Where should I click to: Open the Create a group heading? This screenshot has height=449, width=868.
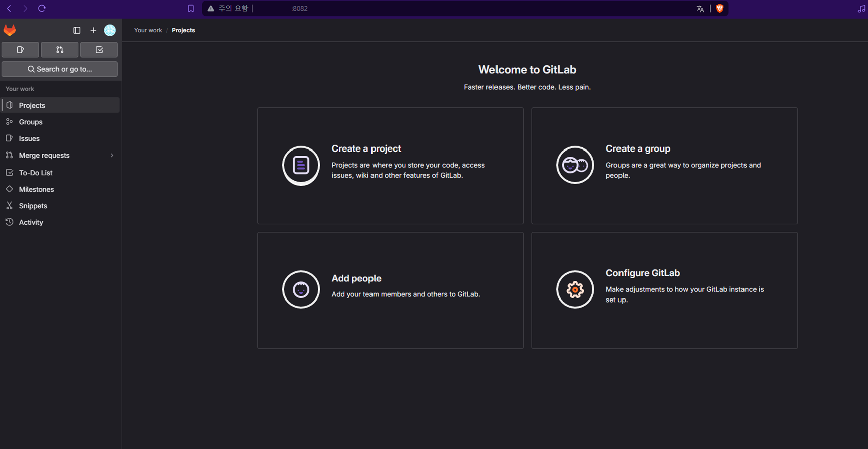coord(638,148)
